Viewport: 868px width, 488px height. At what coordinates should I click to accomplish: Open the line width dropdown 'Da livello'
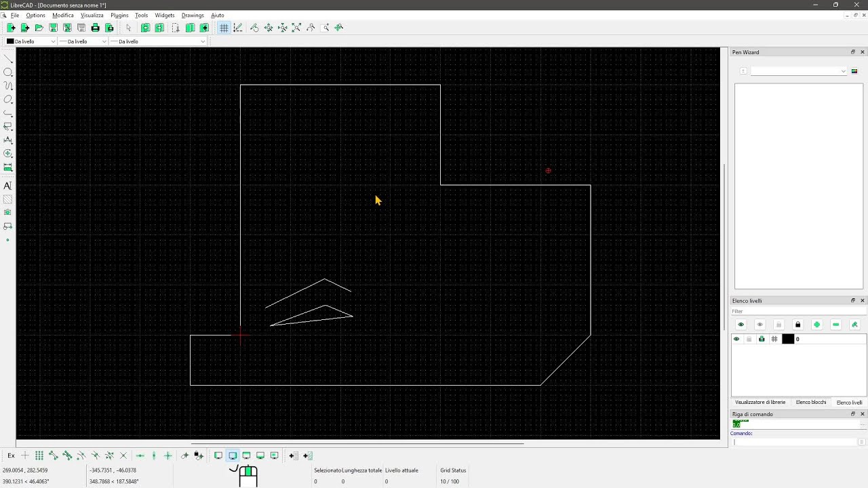click(83, 41)
